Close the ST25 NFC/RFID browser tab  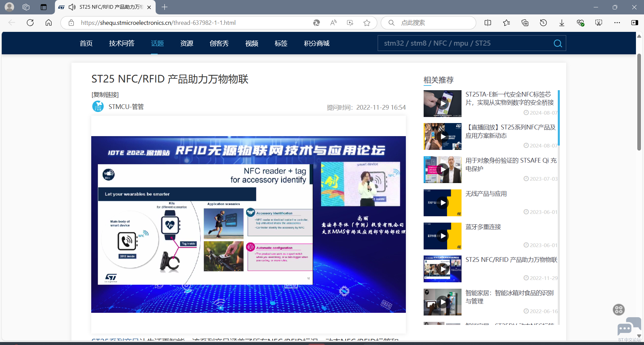[149, 7]
